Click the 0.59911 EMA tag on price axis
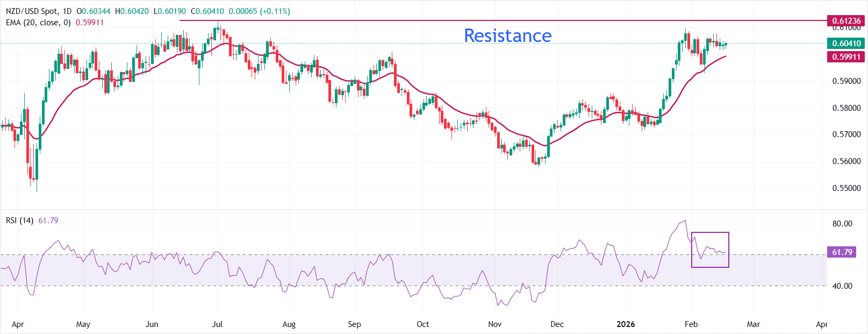This screenshot has height=334, width=868. (x=846, y=57)
